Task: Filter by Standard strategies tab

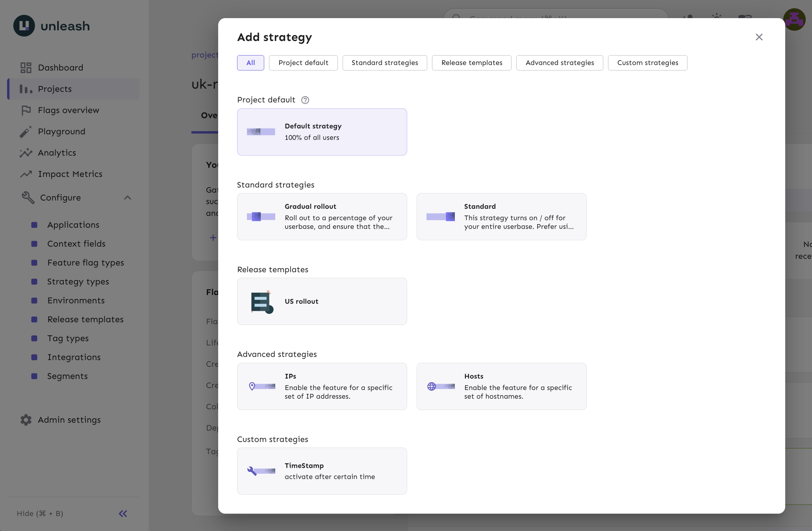Action: tap(385, 63)
